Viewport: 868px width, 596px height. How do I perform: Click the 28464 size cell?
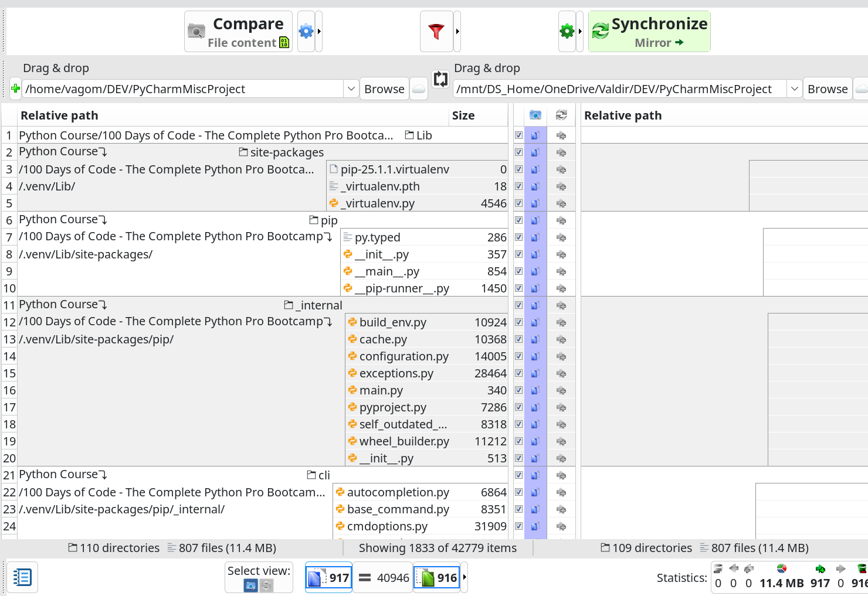pyautogui.click(x=490, y=373)
